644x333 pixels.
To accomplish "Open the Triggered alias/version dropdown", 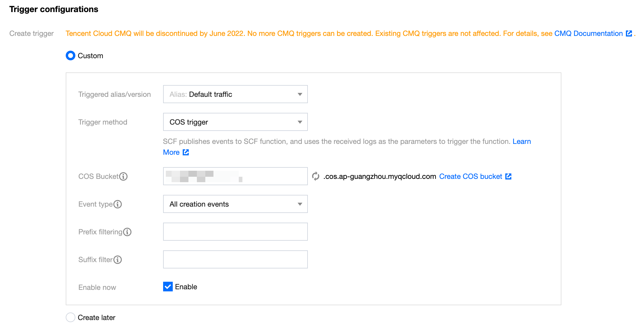I will click(235, 94).
